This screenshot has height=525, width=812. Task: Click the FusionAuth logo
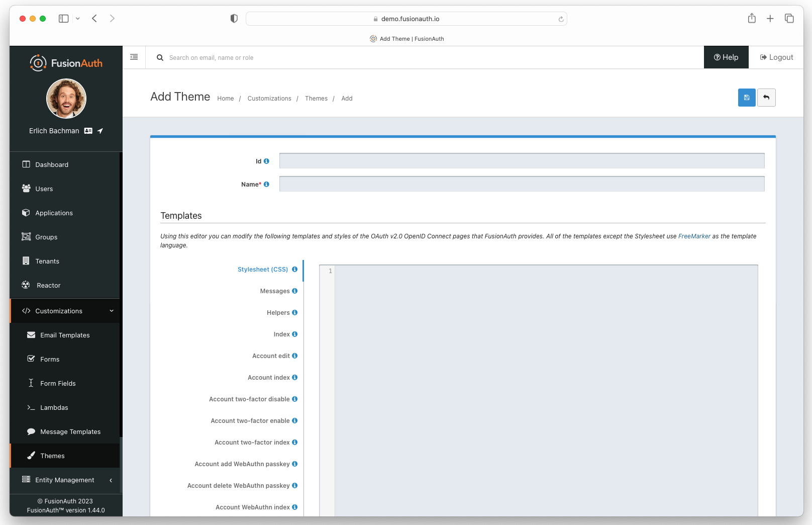click(66, 63)
